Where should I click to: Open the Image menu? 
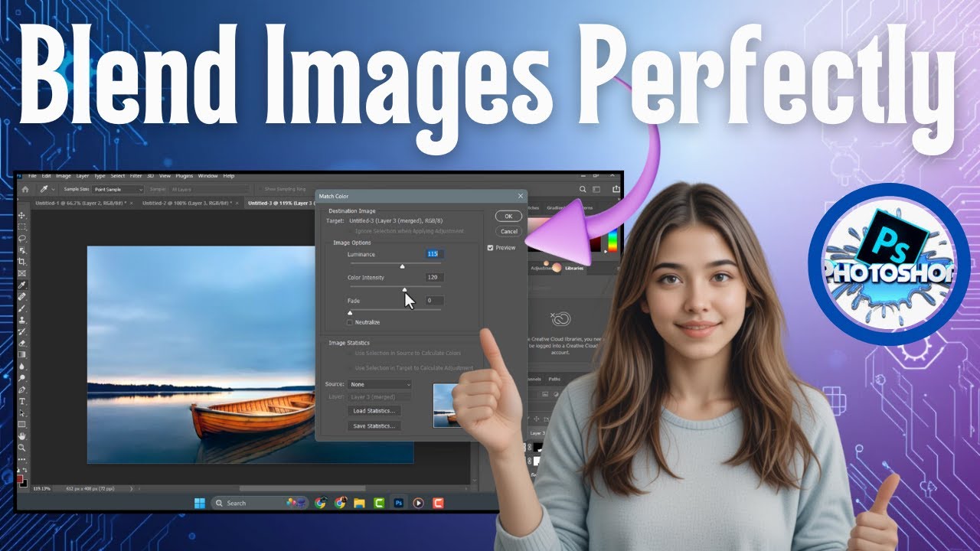[63, 176]
